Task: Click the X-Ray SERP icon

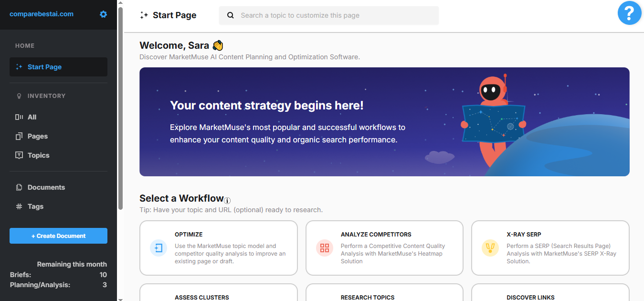Action: 490,248
